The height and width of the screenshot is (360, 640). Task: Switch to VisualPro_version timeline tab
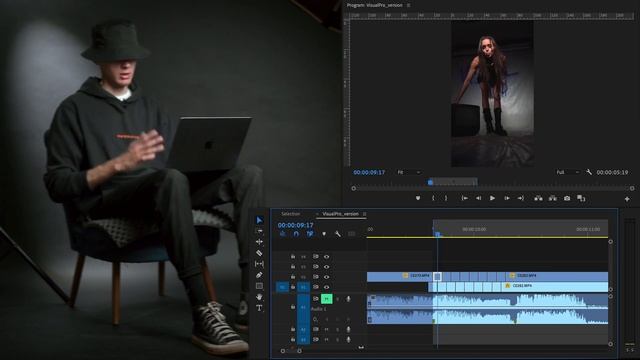(340, 214)
